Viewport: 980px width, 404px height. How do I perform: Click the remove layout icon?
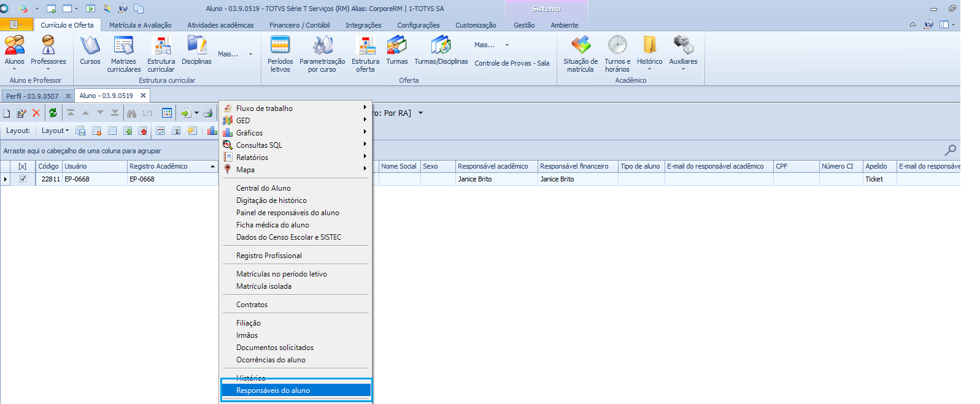(96, 131)
